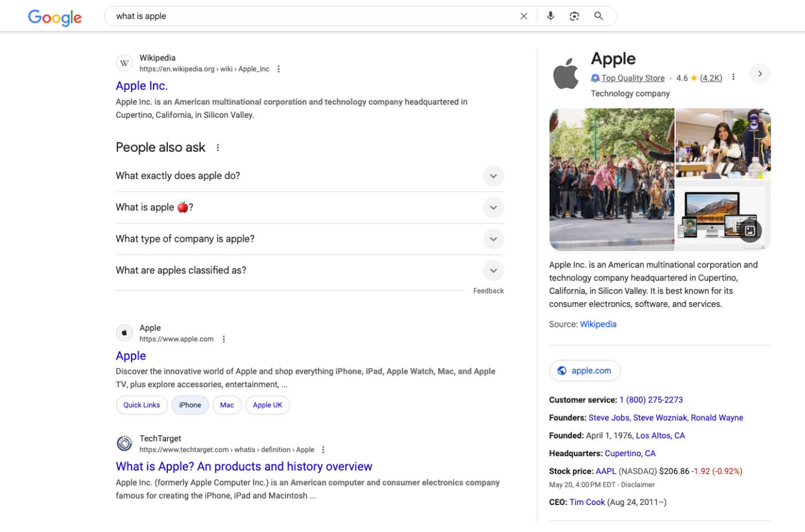Image resolution: width=805 pixels, height=532 pixels.
Task: Expand "What are apples classified as?"
Action: pyautogui.click(x=493, y=271)
